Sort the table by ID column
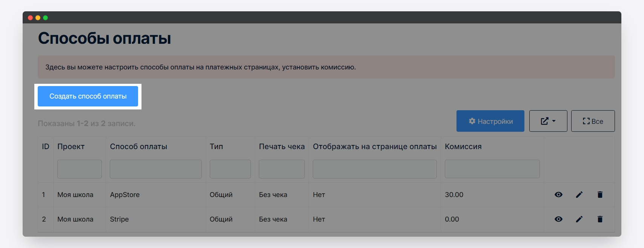Viewport: 644px width, 248px height. [x=46, y=147]
